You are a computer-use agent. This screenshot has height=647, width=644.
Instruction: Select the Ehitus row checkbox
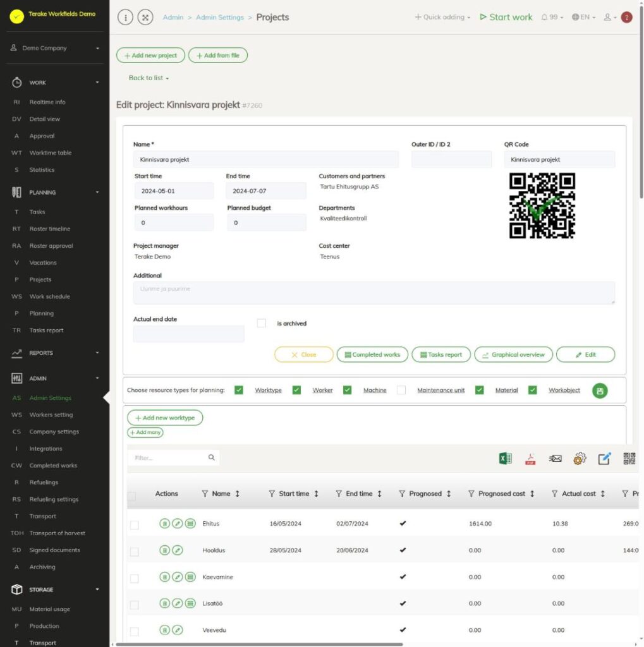tap(134, 525)
